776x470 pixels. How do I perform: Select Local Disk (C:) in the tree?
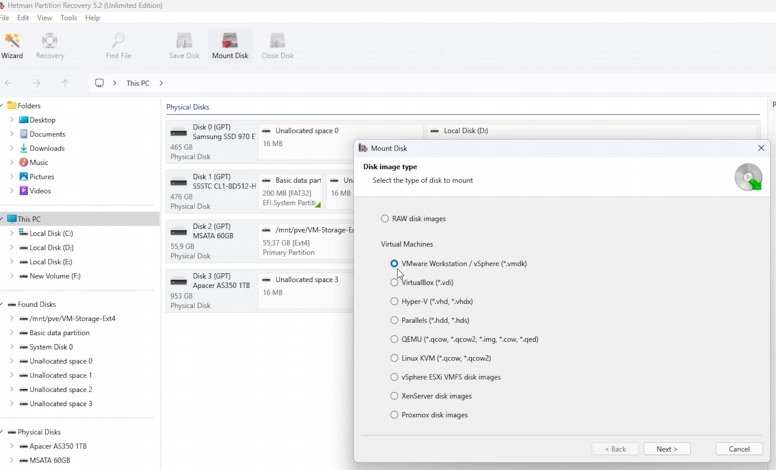click(51, 233)
